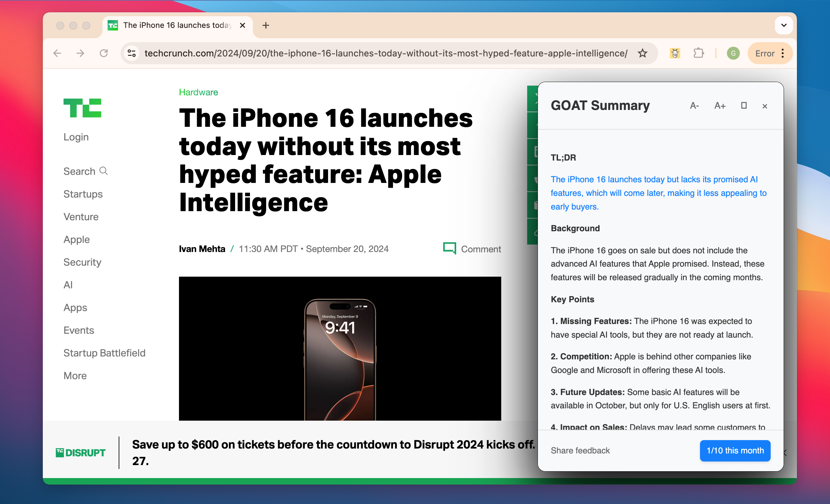Open a new browser tab
Screen dimensions: 830x504
(266, 25)
